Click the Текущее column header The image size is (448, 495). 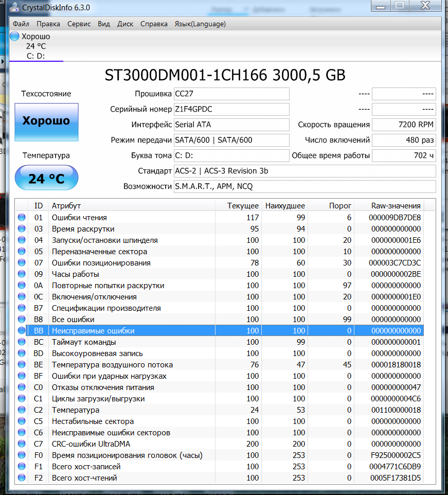[x=239, y=205]
